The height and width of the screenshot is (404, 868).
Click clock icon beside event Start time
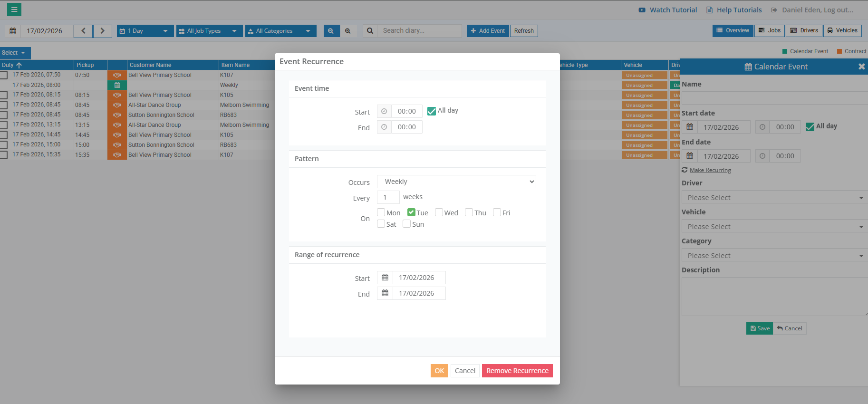click(384, 111)
